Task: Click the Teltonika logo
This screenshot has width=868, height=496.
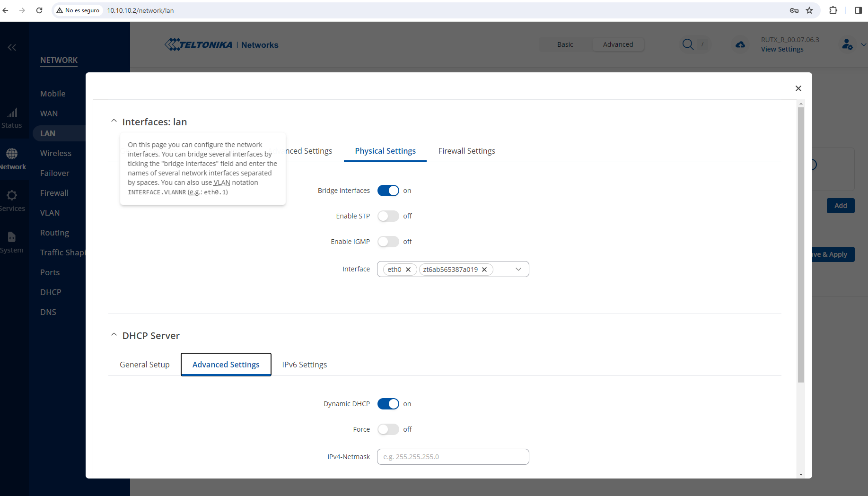Action: 198,44
